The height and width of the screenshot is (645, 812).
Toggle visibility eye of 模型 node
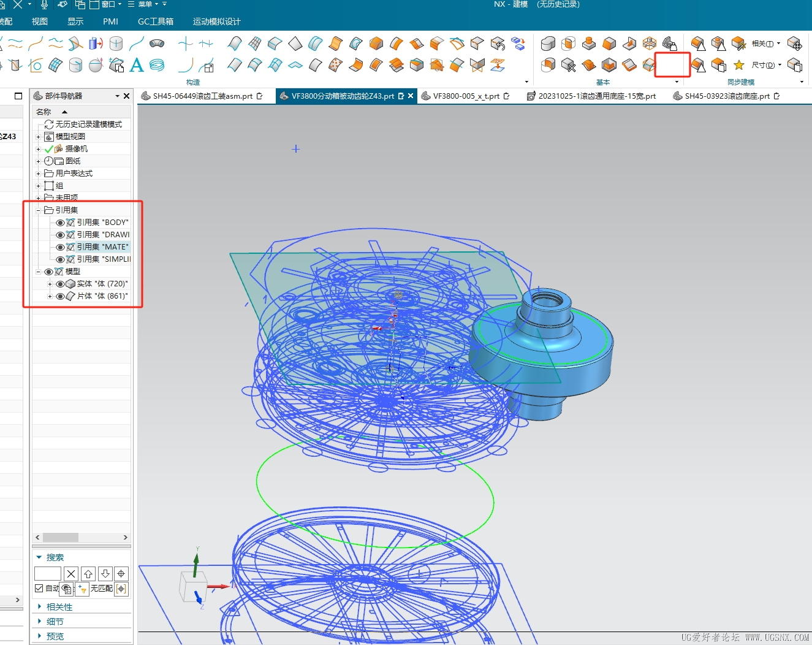click(49, 272)
